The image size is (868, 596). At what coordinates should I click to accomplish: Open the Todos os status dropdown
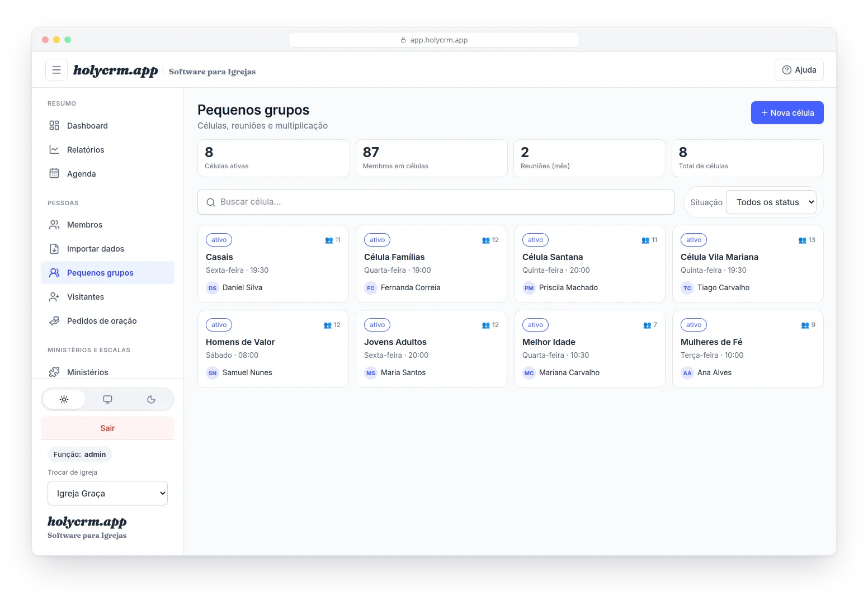[771, 202]
